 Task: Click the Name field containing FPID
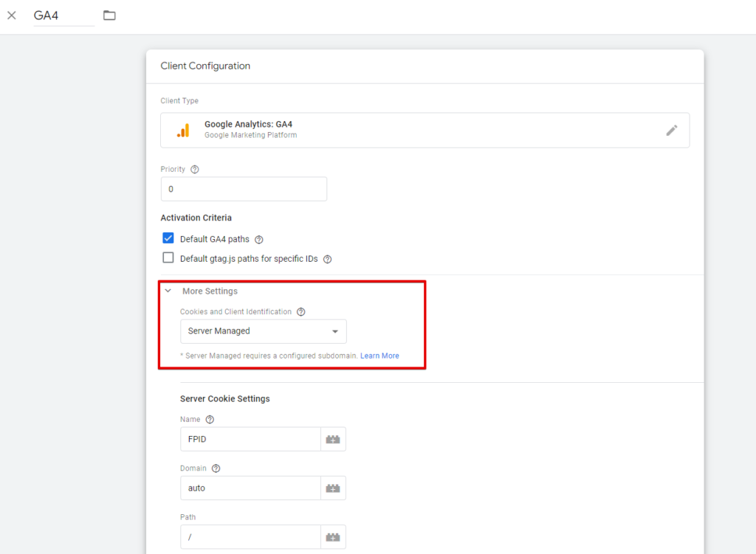[x=250, y=439]
